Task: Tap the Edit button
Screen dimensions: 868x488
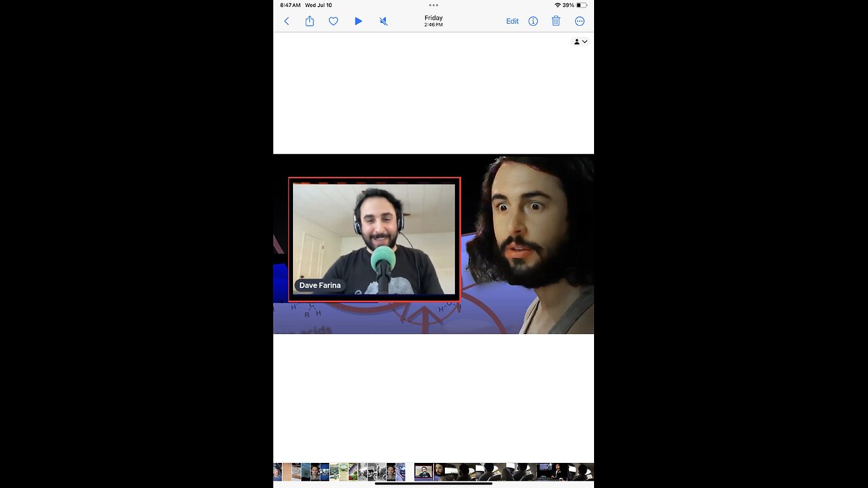Action: click(512, 21)
